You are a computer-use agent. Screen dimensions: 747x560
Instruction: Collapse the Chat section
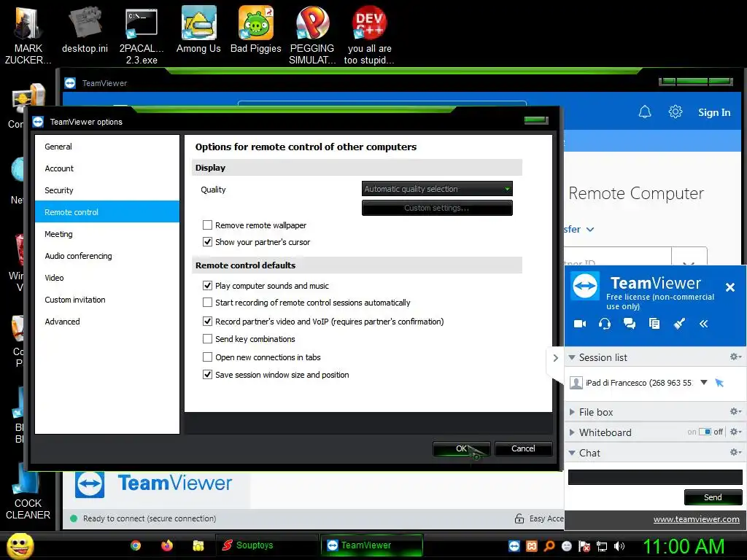pyautogui.click(x=572, y=453)
